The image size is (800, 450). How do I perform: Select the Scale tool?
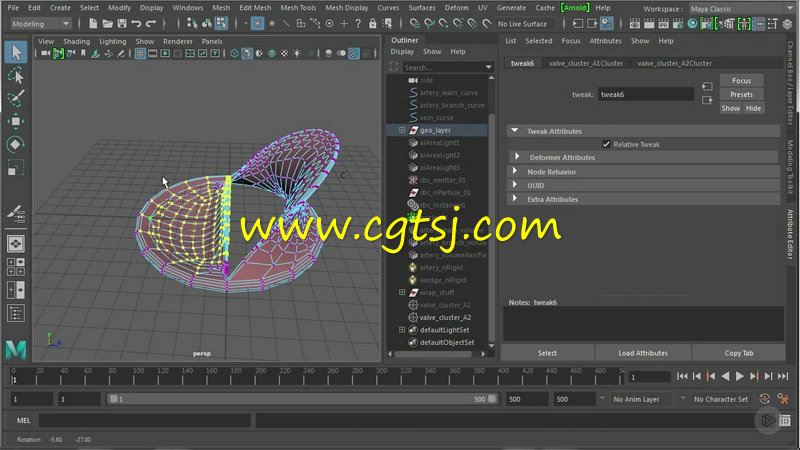[16, 167]
